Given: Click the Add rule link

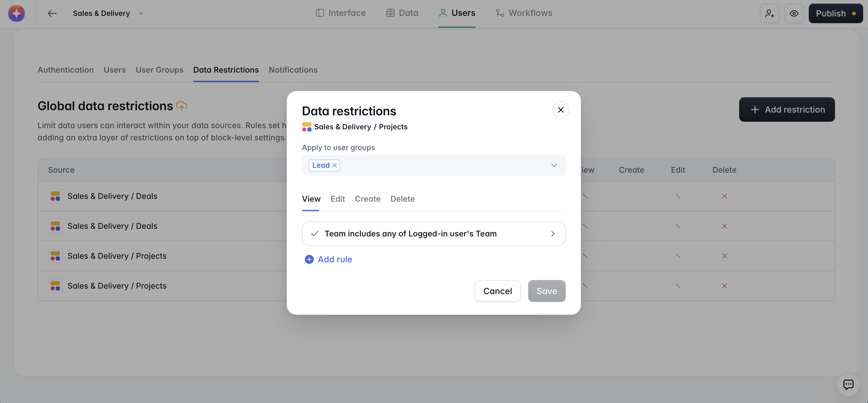Looking at the screenshot, I should coord(329,259).
